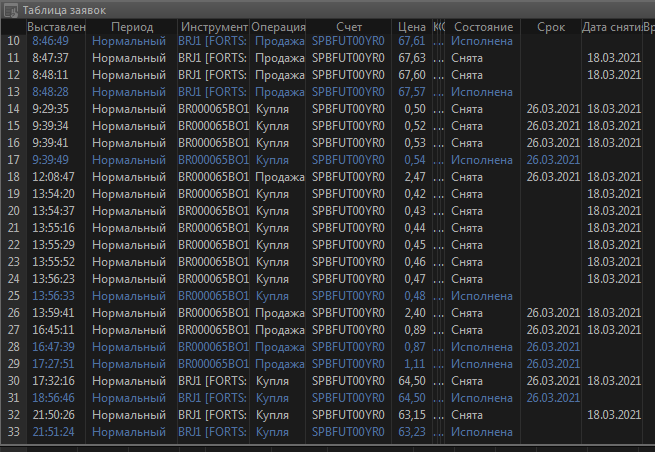Click the order table window icon

10,10
